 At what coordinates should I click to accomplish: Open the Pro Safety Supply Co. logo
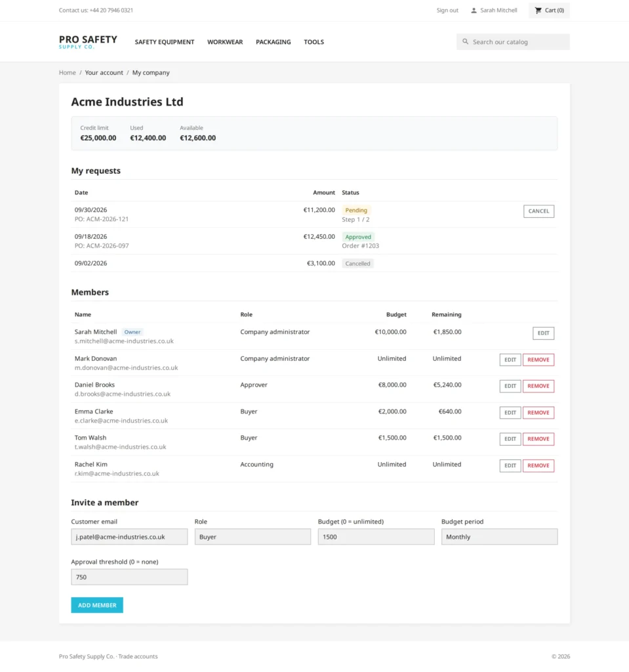[x=88, y=41]
